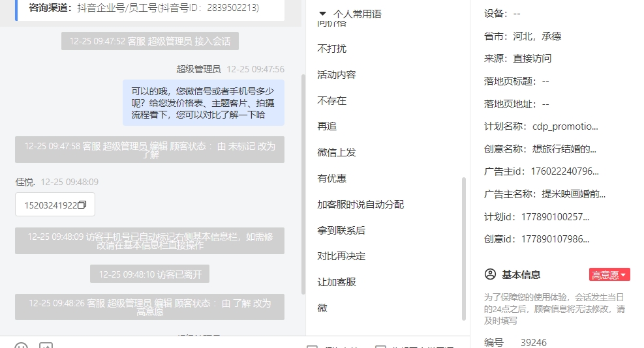This screenshot has width=644, height=348.
Task: Collapse the 个人常用语 phrase group
Action: pos(322,14)
